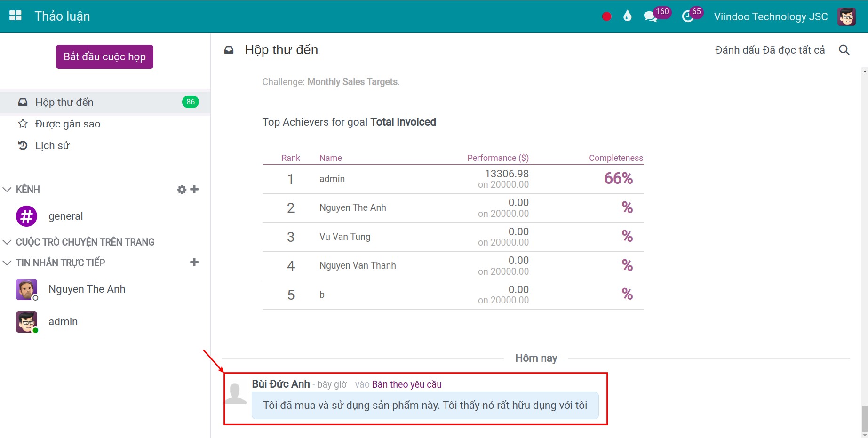Open Bàn theo yêu cầu link
This screenshot has width=868, height=438.
[407, 384]
